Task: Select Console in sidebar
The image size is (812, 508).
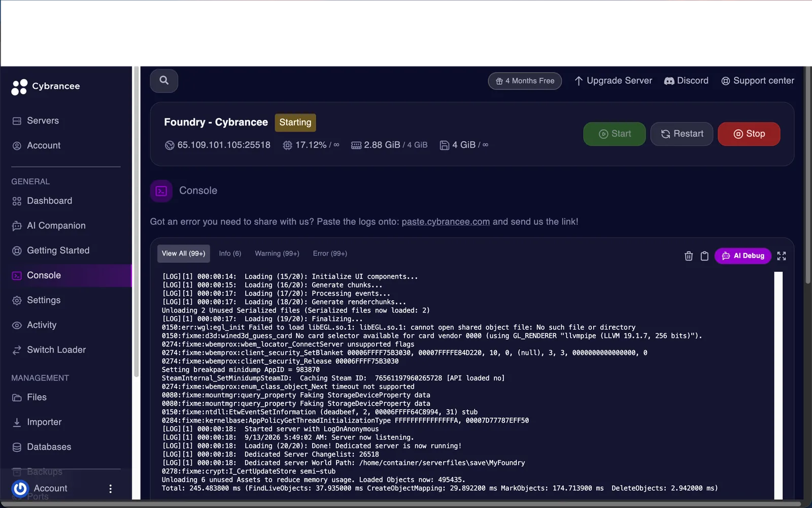Action: pos(66,276)
